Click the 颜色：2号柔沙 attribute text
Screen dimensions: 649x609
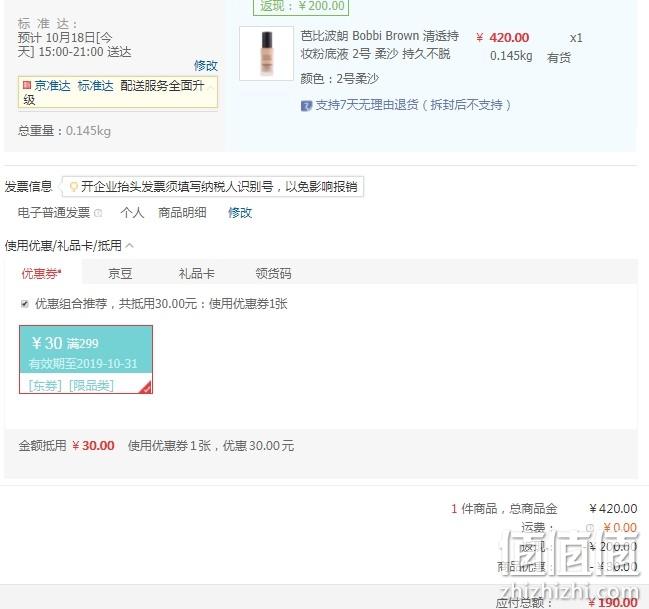click(x=340, y=78)
